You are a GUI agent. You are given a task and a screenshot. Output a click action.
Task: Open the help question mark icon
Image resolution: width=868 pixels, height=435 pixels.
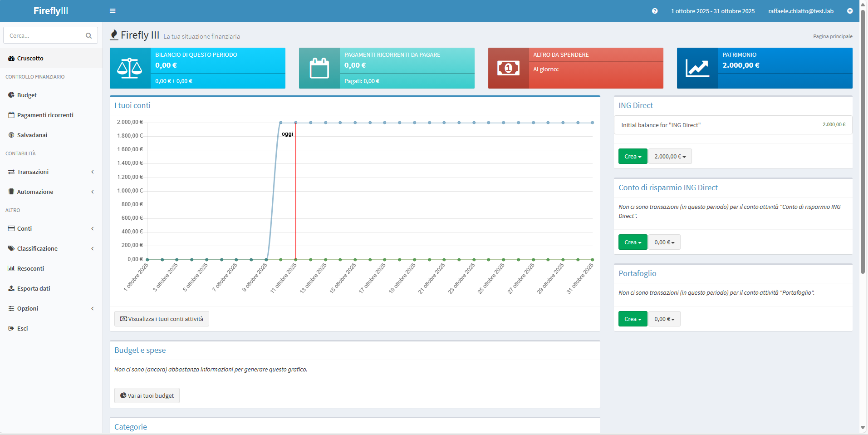click(x=655, y=11)
